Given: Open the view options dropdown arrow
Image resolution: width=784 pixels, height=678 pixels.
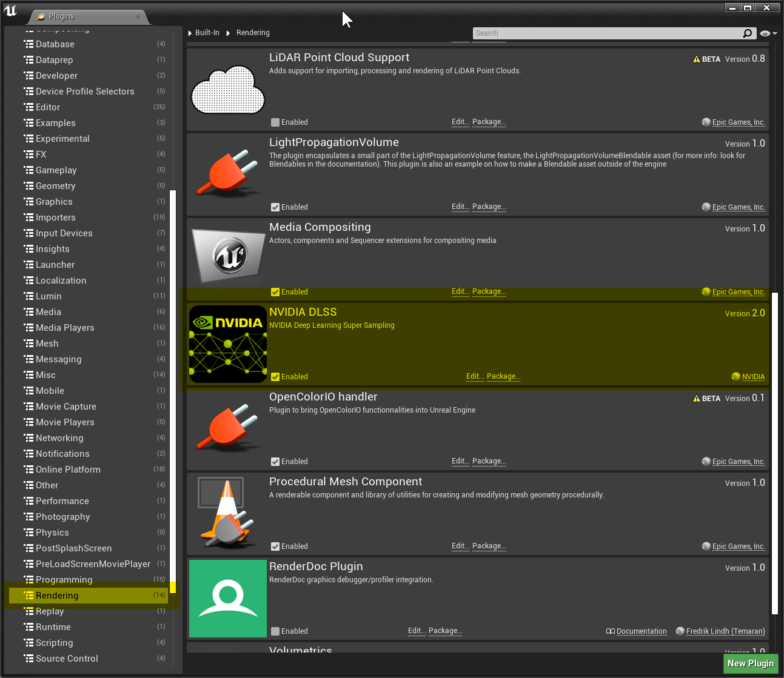Looking at the screenshot, I should (x=775, y=34).
